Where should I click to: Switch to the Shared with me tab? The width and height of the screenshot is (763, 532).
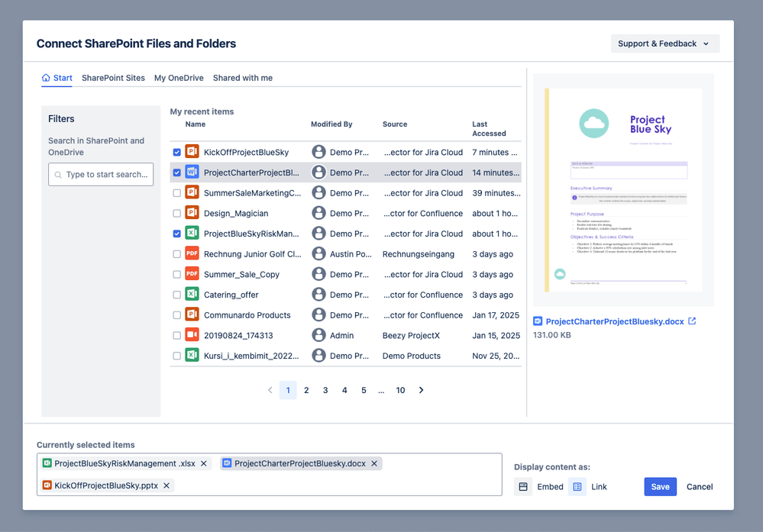(243, 78)
